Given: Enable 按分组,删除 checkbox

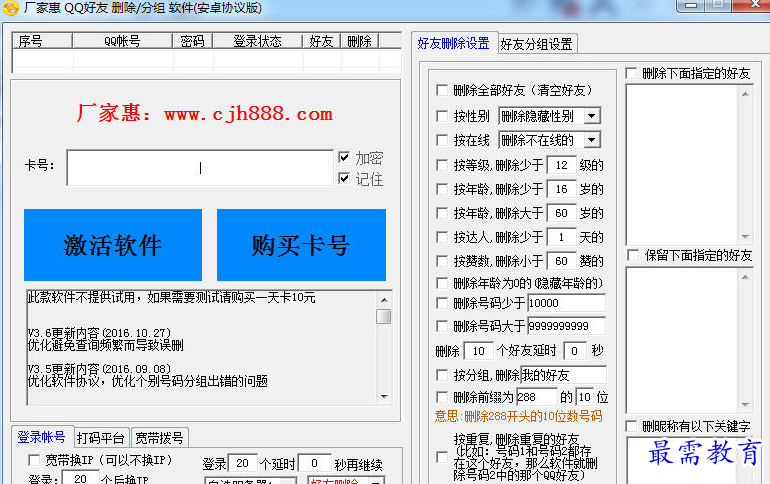Looking at the screenshot, I should coord(442,376).
